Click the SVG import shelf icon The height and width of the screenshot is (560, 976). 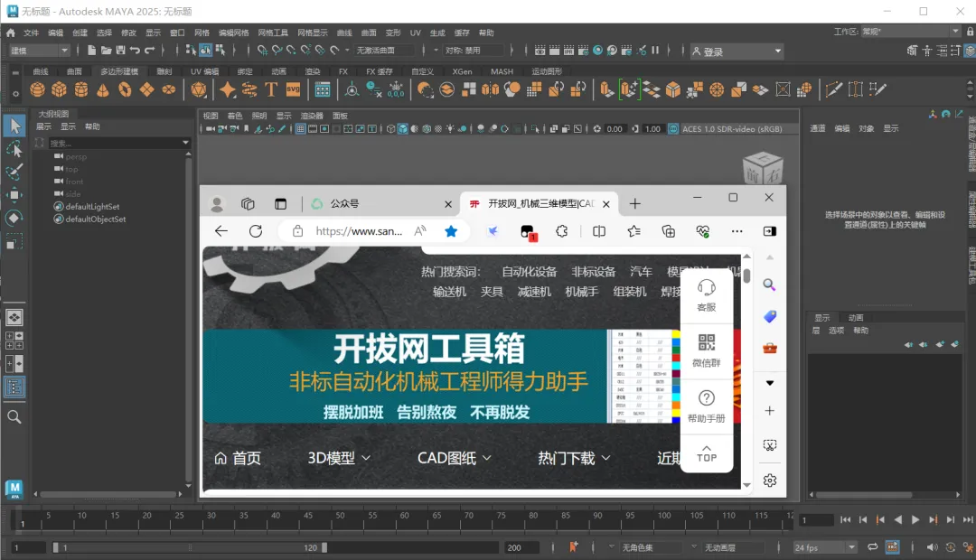pos(293,89)
